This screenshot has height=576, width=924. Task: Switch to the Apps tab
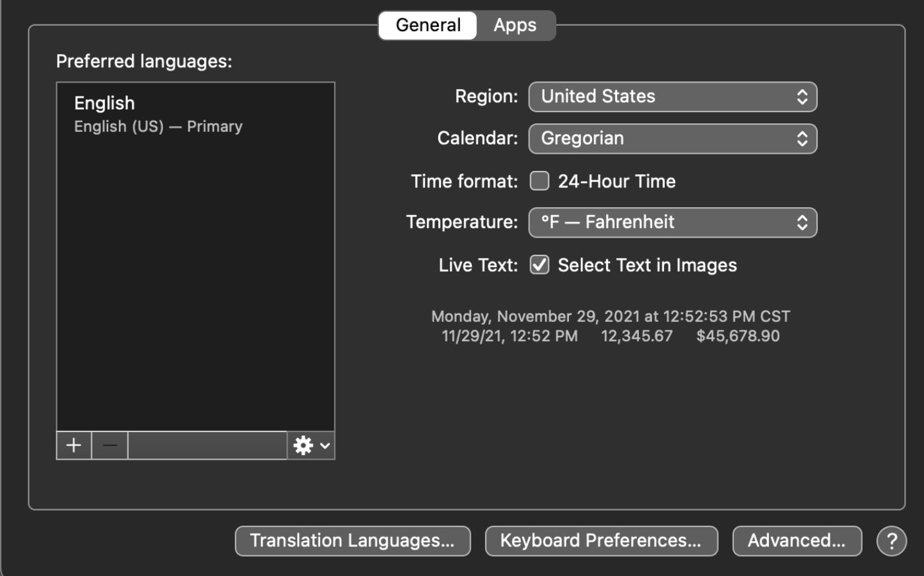pyautogui.click(x=515, y=25)
